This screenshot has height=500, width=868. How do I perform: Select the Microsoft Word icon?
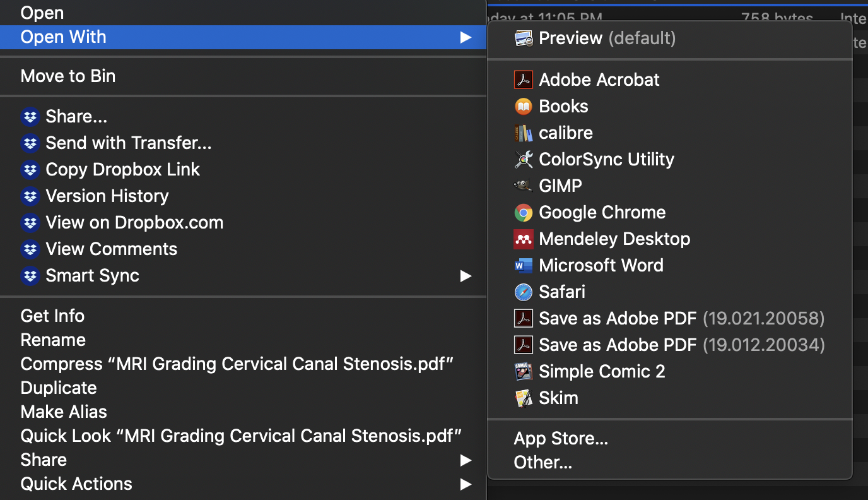click(524, 265)
